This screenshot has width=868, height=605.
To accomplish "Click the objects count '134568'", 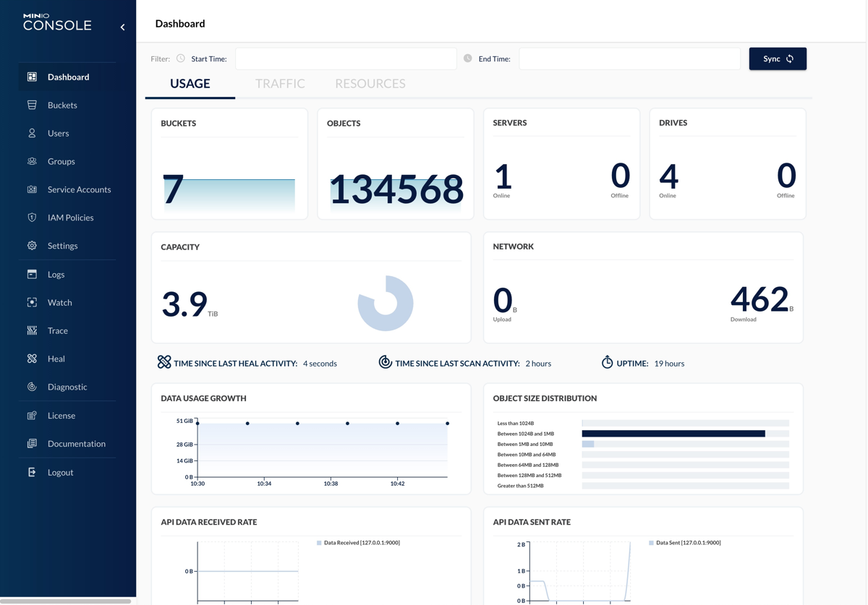I will 396,189.
